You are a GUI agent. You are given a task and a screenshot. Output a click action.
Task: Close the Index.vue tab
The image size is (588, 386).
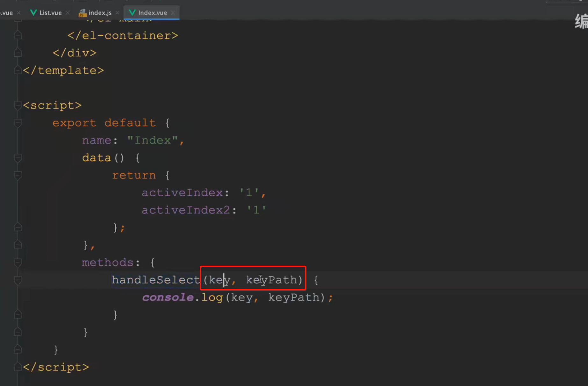(x=173, y=13)
